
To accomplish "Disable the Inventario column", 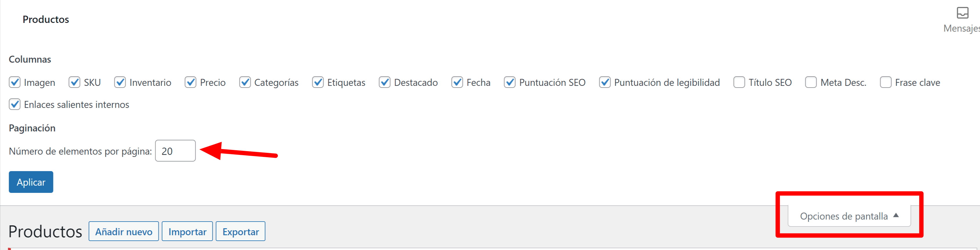I will coord(120,82).
